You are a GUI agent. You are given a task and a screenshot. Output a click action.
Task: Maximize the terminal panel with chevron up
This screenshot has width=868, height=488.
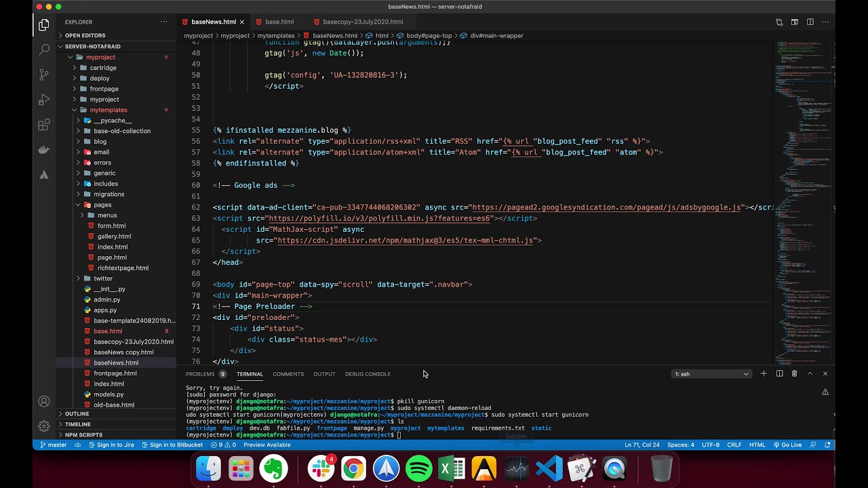pos(810,373)
